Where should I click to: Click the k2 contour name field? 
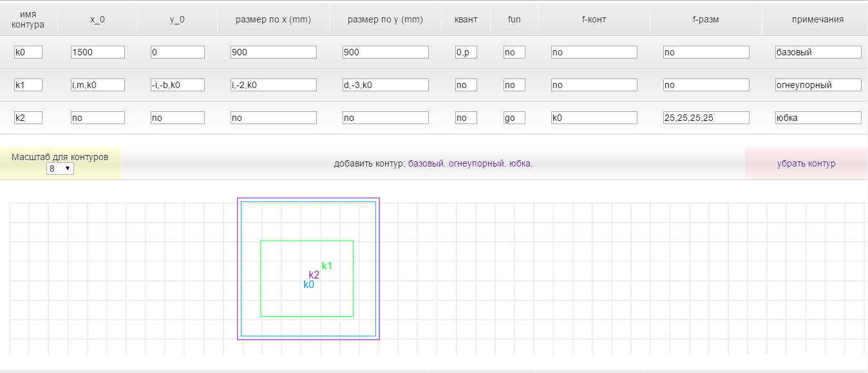(x=28, y=118)
